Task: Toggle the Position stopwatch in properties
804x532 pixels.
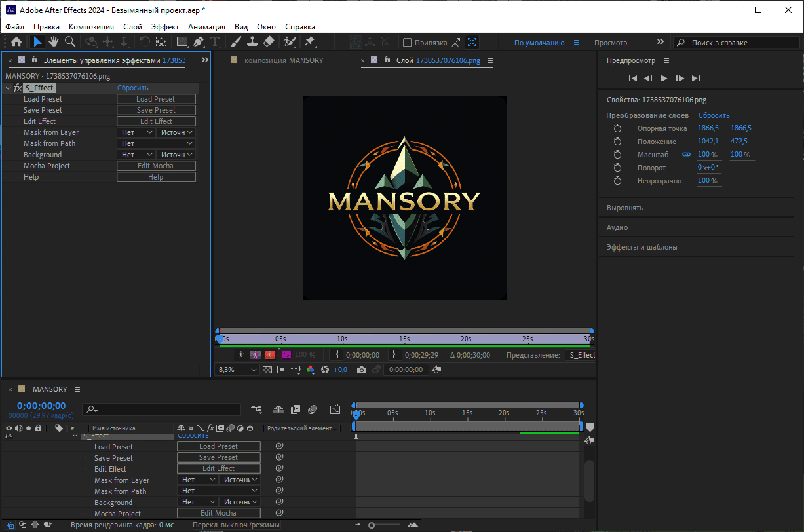Action: click(617, 142)
